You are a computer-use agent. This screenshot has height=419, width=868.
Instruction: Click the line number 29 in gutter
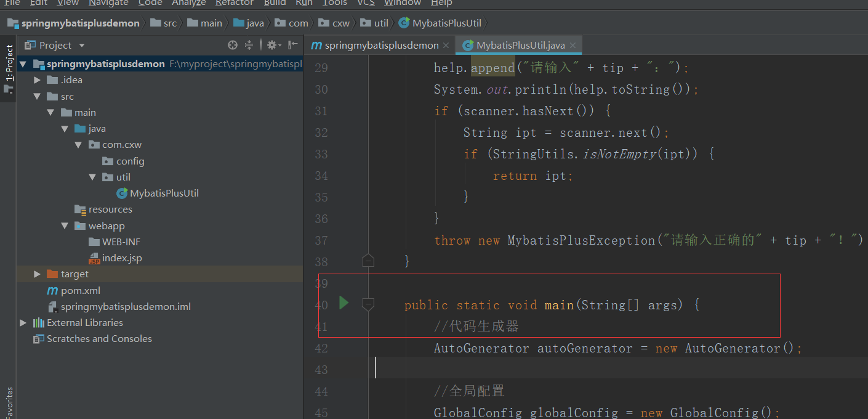[x=321, y=68]
